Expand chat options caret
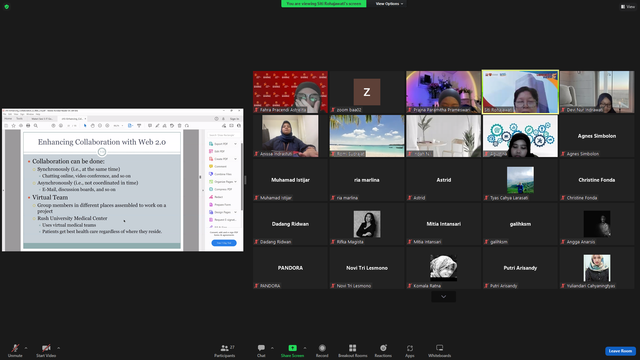Viewport: 640px width, 360px height. (272, 348)
